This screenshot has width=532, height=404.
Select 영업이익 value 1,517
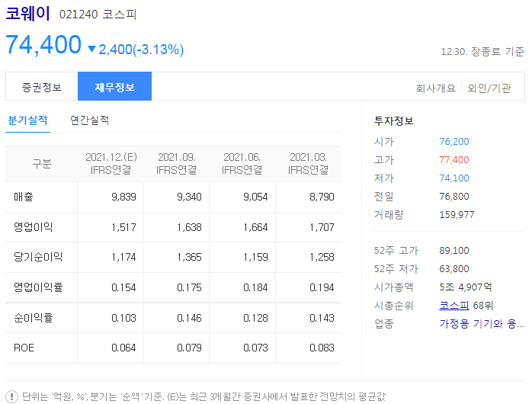pos(123,227)
